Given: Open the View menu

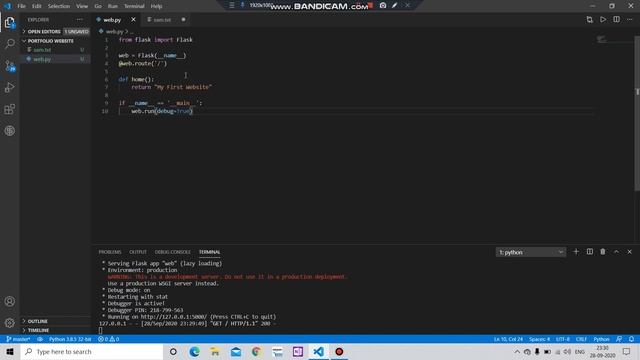Looking at the screenshot, I should click(82, 6).
